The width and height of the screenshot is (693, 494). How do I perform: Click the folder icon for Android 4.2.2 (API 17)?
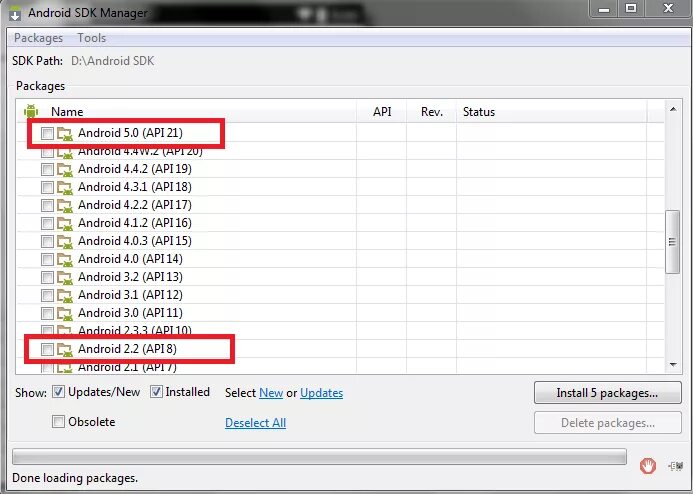pos(65,205)
